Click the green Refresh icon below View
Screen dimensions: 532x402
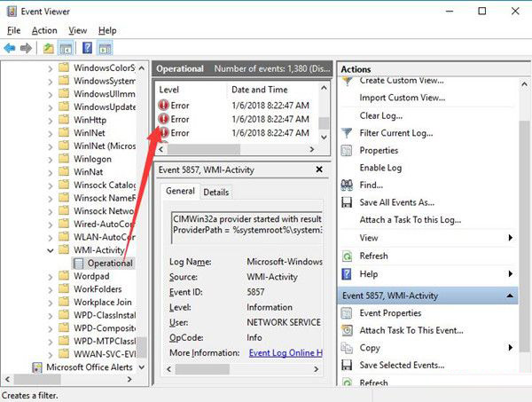click(347, 256)
